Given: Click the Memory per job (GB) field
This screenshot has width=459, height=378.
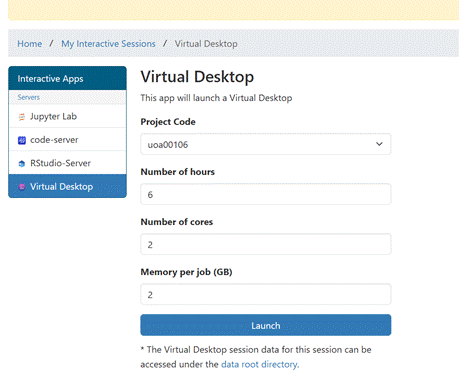Looking at the screenshot, I should coord(266,294).
